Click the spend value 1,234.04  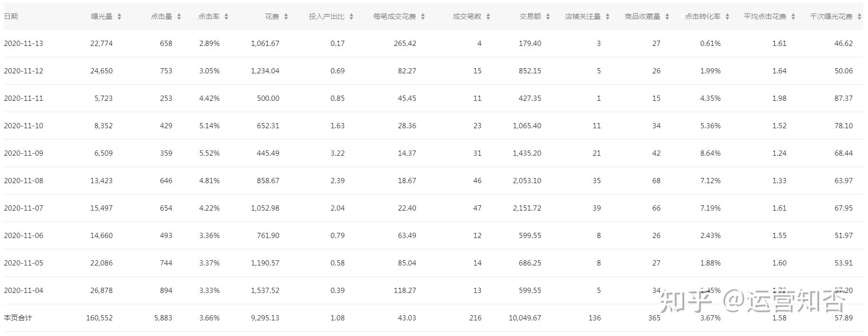[265, 71]
